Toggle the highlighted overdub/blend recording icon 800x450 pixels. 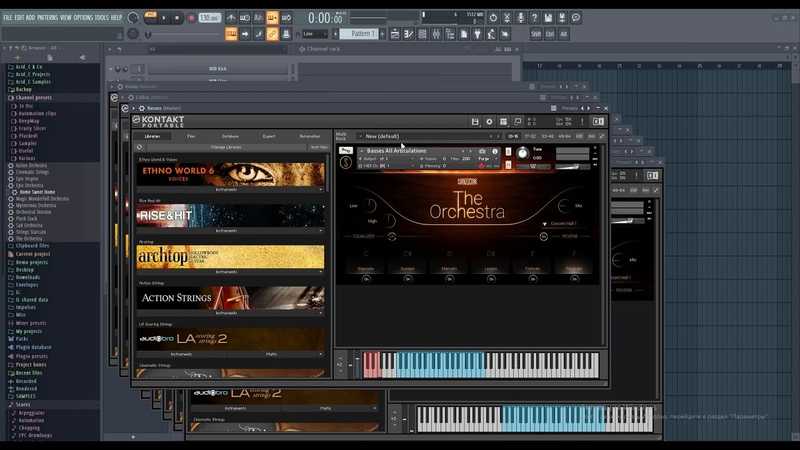pyautogui.click(x=272, y=18)
